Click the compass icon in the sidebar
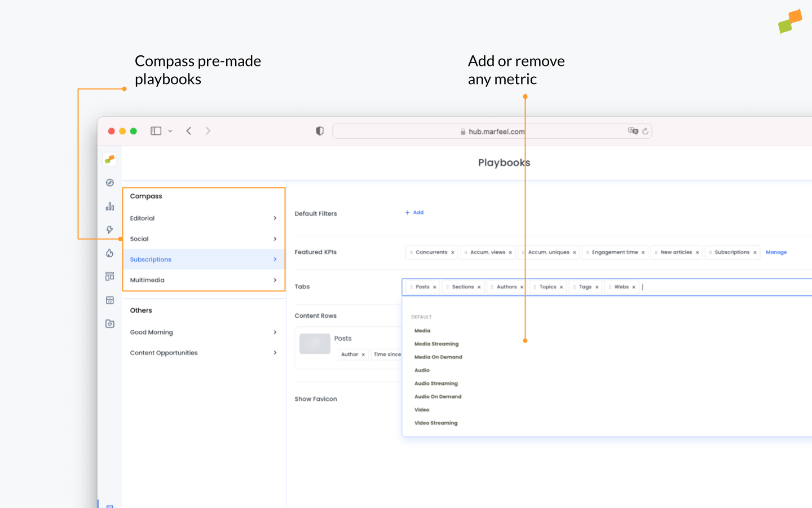The width and height of the screenshot is (812, 508). pyautogui.click(x=110, y=183)
